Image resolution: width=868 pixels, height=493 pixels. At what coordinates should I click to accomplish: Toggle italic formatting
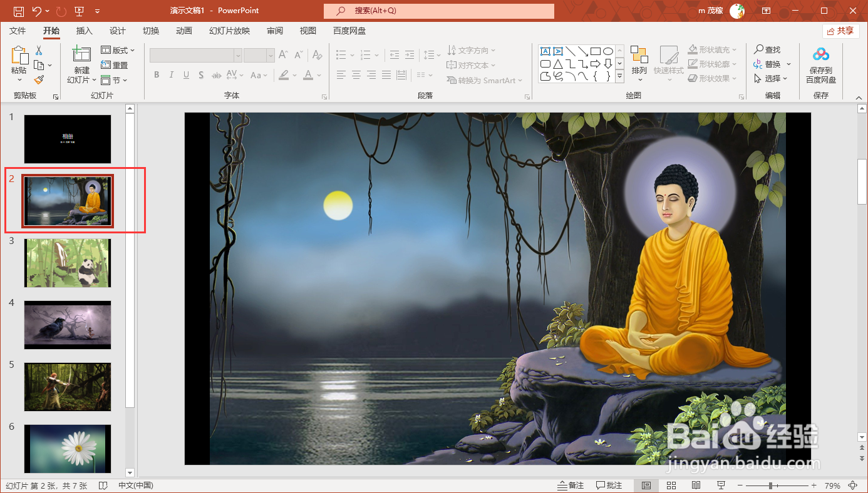coord(171,74)
